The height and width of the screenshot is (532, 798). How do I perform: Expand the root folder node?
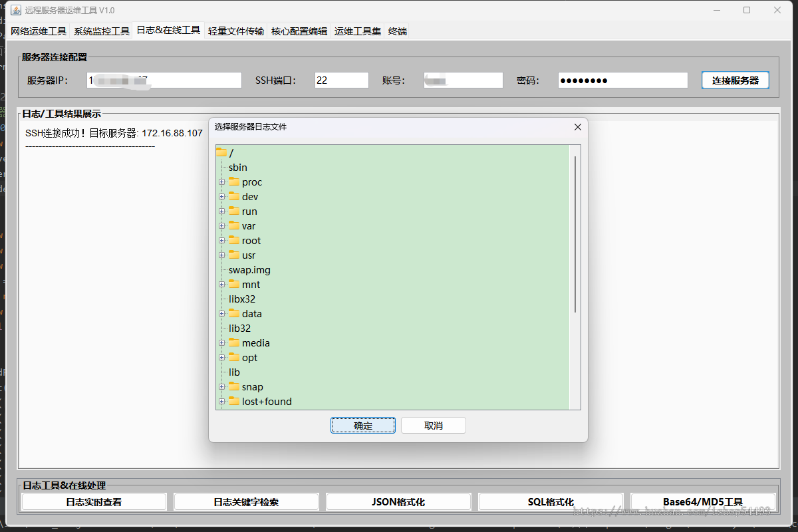pos(221,241)
